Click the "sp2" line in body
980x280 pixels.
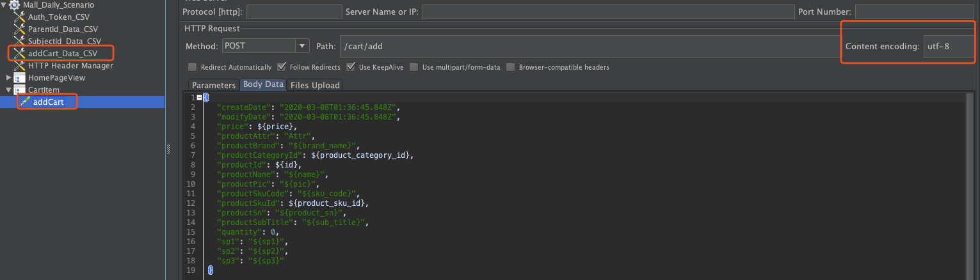[253, 251]
